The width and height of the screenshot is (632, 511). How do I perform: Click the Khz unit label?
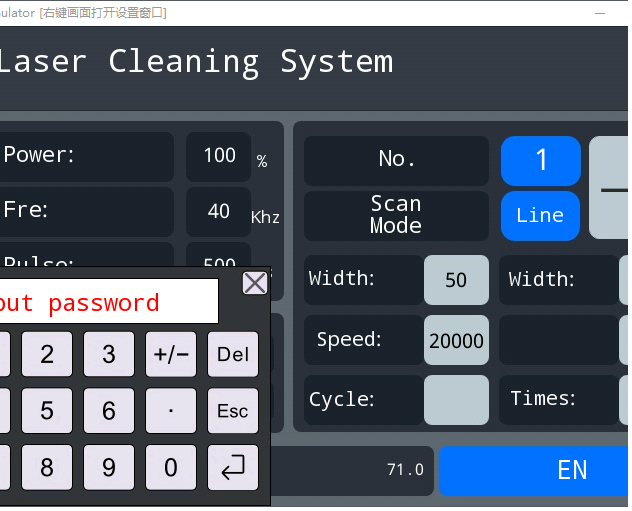click(265, 218)
